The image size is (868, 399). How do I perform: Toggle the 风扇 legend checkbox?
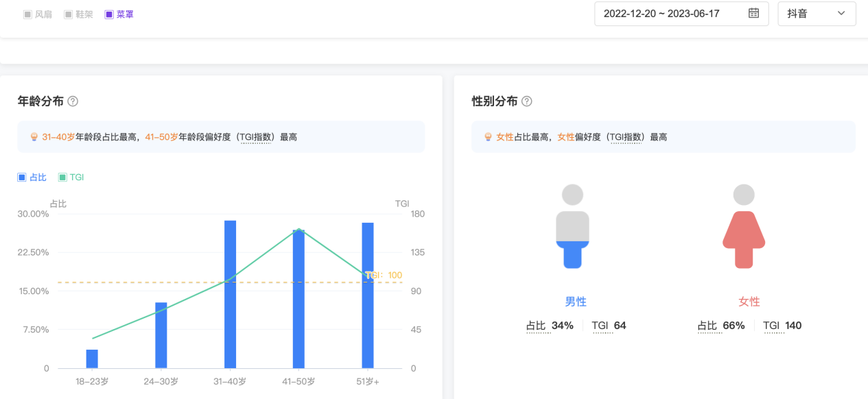[27, 14]
